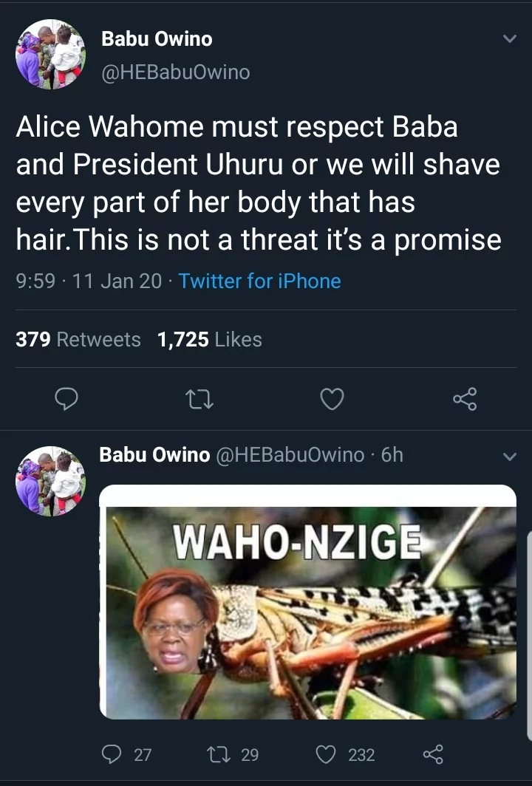Open Babu Owino's profile picture on main tweet

(x=50, y=55)
